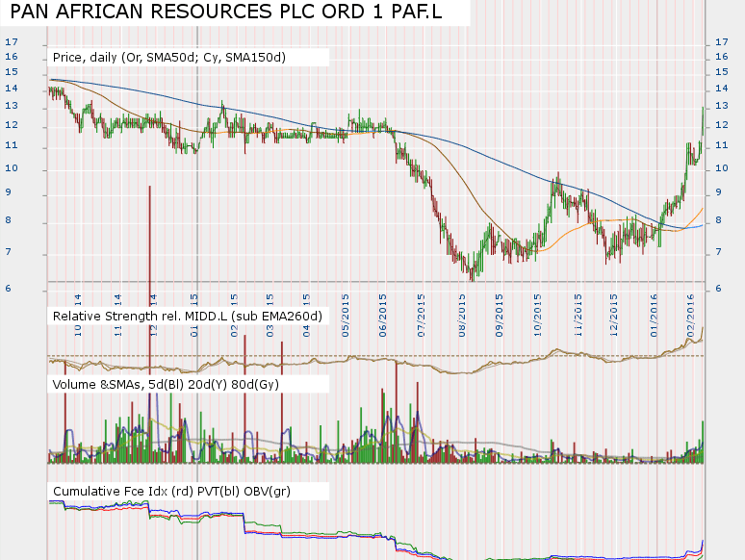Select price value 14 on right axis
This screenshot has height=560, width=745.
pos(722,88)
